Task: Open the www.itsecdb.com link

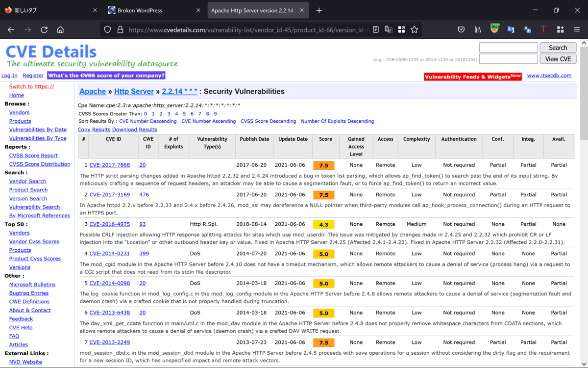Action: click(549, 76)
